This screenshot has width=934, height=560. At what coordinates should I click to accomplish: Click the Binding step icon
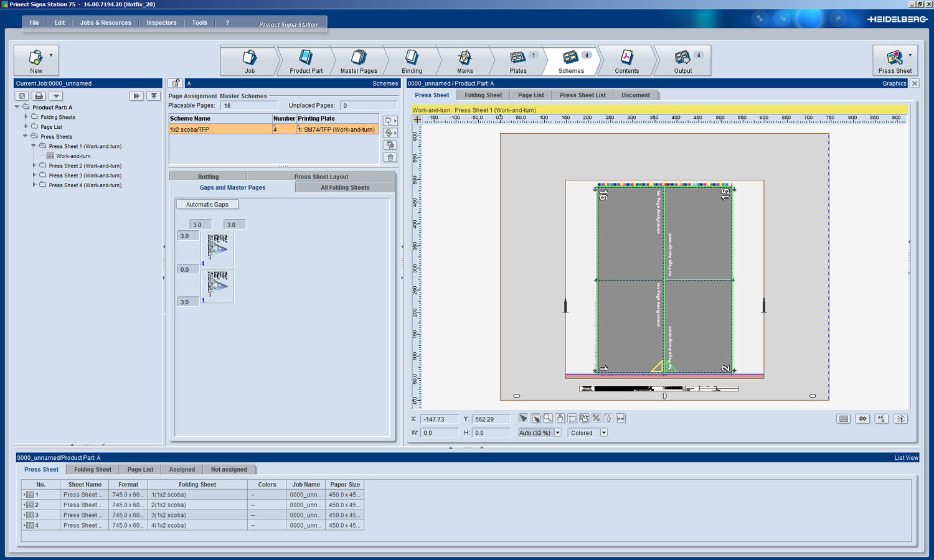click(x=412, y=61)
